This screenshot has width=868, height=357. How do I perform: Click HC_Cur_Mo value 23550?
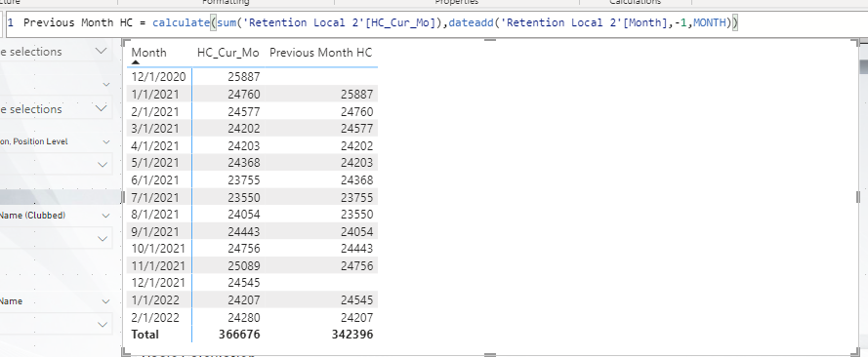click(243, 197)
